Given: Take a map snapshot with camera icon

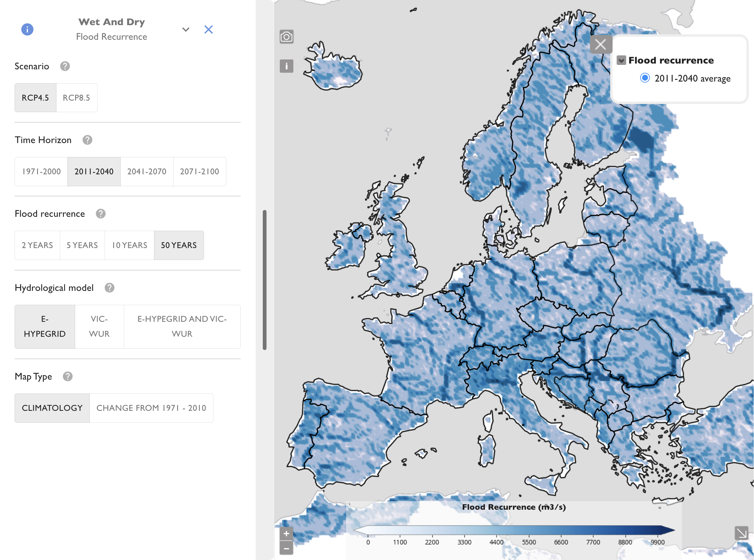Looking at the screenshot, I should (x=287, y=37).
